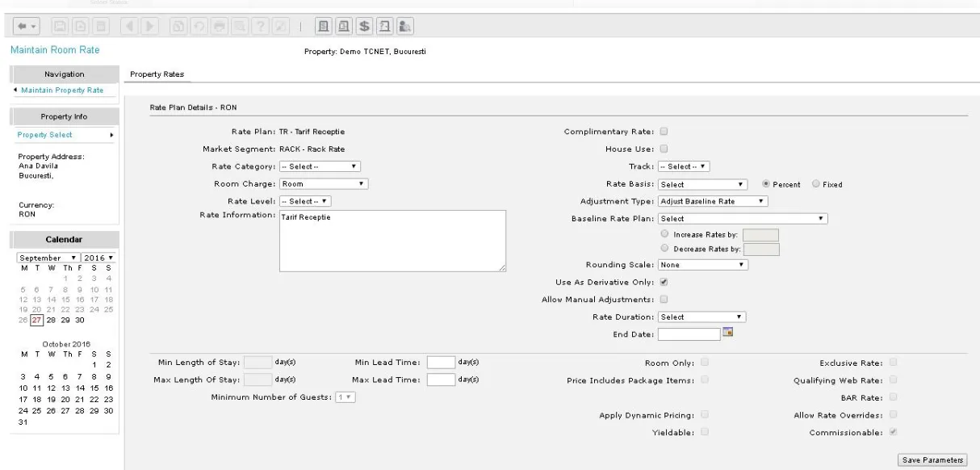Click the Save Parameters button
The width and height of the screenshot is (980, 470).
click(932, 460)
